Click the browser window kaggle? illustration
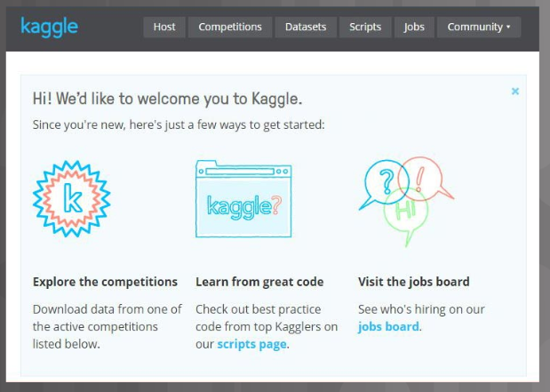Screen dimensions: 550x392 (x=243, y=198)
